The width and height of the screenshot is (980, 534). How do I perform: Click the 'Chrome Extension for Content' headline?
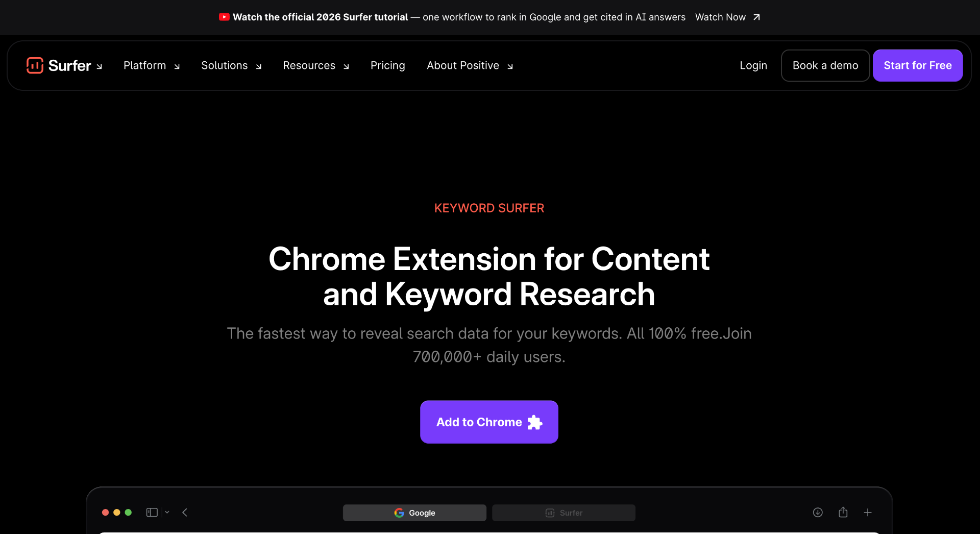tap(489, 259)
